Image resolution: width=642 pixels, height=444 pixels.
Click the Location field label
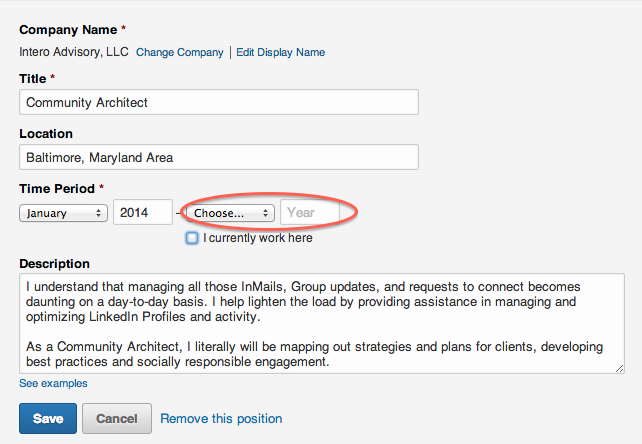click(x=46, y=134)
